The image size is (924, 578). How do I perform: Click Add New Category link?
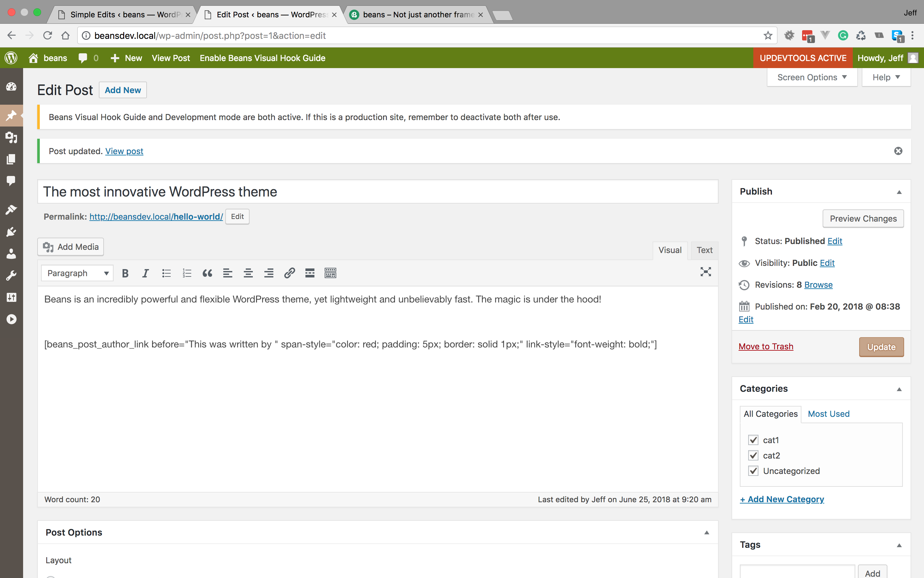coord(782,499)
